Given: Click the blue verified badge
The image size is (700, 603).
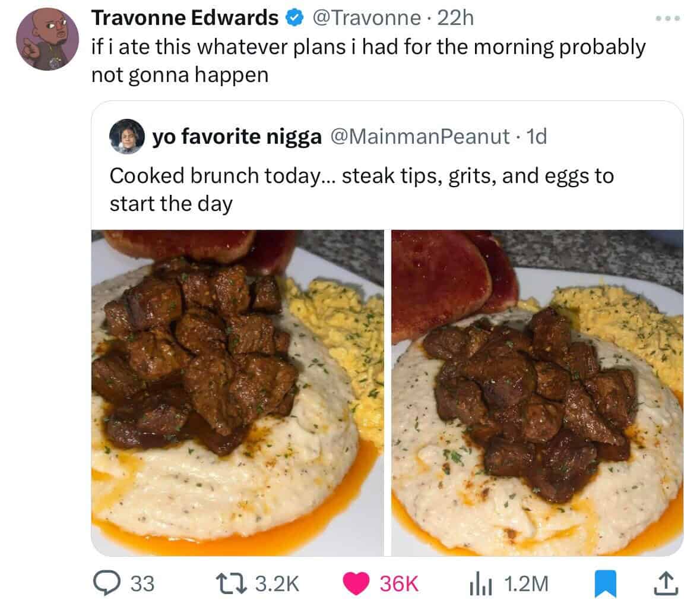Looking at the screenshot, I should point(294,18).
